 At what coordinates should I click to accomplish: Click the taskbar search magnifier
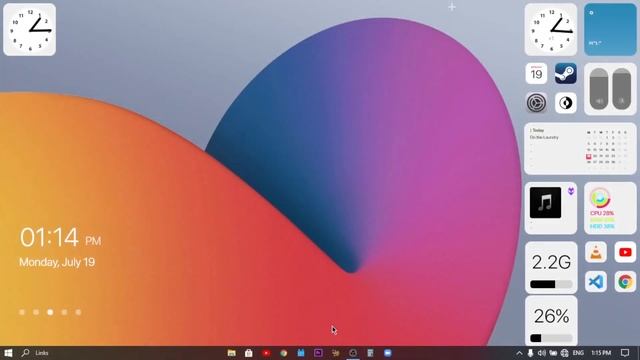pyautogui.click(x=25, y=352)
